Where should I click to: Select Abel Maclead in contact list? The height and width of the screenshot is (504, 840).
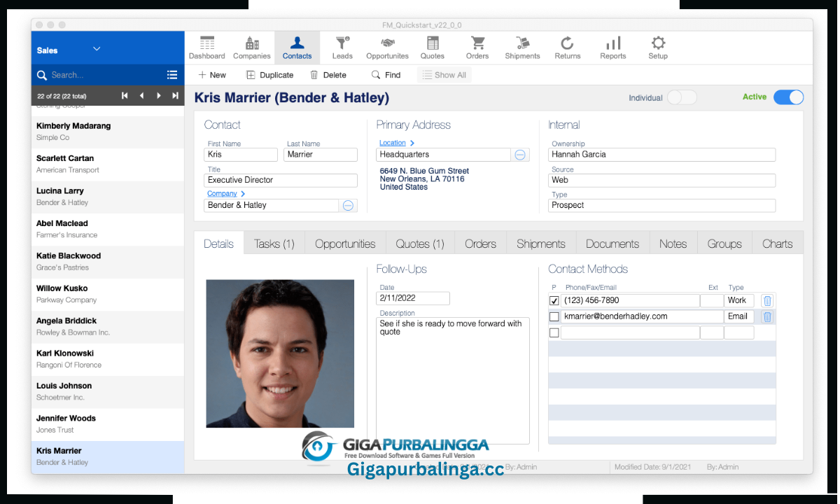pyautogui.click(x=108, y=230)
